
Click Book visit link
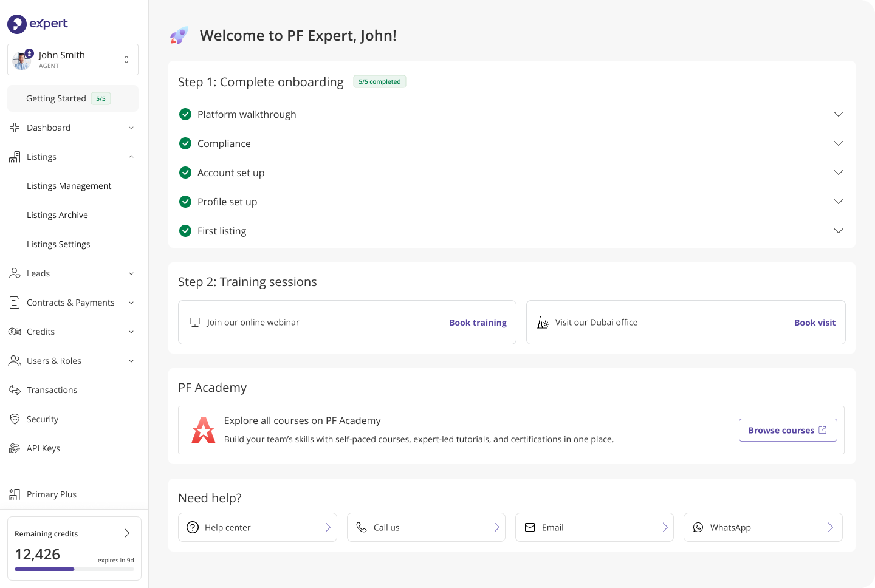click(x=815, y=323)
